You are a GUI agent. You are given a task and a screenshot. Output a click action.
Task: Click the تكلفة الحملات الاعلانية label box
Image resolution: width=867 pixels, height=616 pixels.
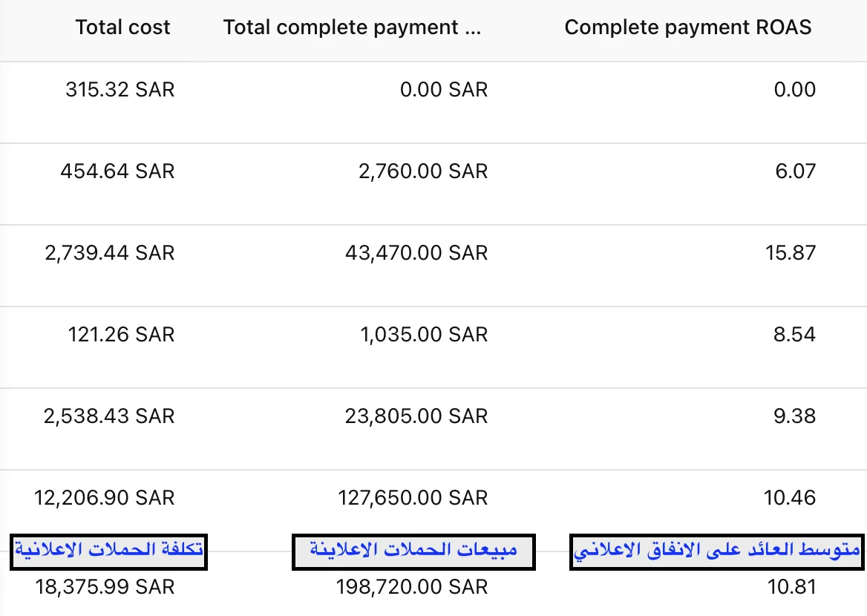108,551
